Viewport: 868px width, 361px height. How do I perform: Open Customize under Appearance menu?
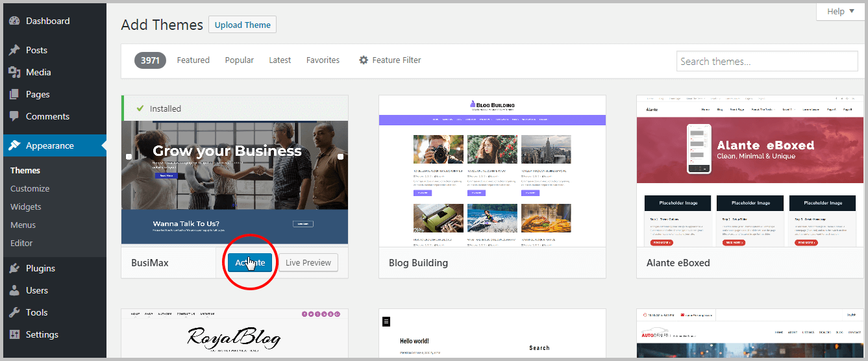point(30,188)
